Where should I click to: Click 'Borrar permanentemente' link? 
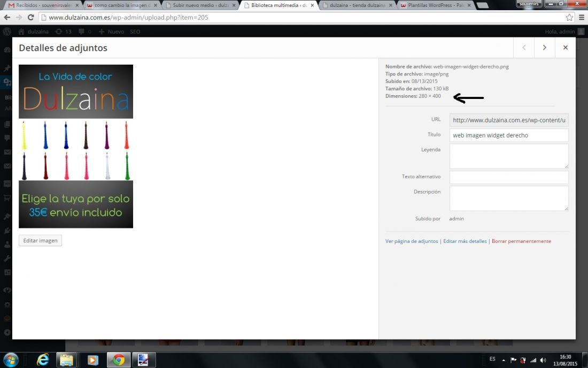[x=521, y=241]
